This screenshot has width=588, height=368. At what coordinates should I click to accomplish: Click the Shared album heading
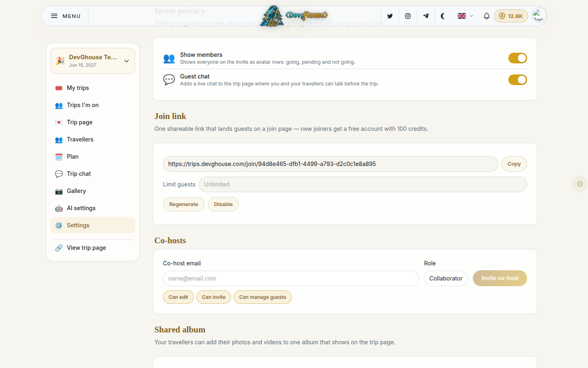(x=180, y=330)
